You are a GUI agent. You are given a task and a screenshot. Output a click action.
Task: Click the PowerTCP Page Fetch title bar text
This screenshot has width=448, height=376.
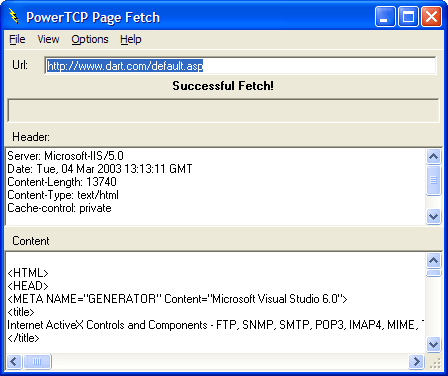point(93,17)
